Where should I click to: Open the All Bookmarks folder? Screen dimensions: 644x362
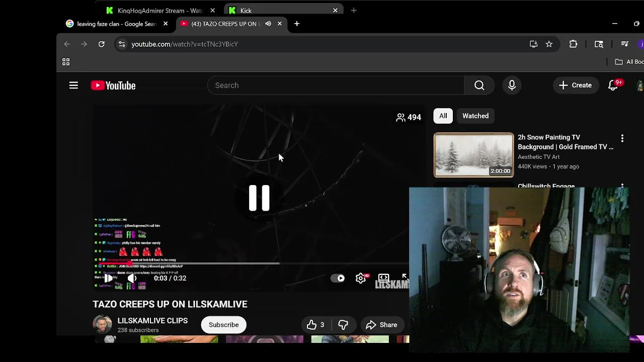(x=629, y=62)
